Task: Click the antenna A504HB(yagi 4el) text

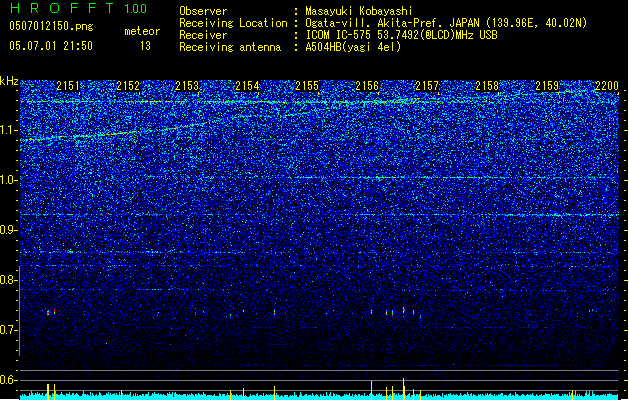Action: [353, 47]
